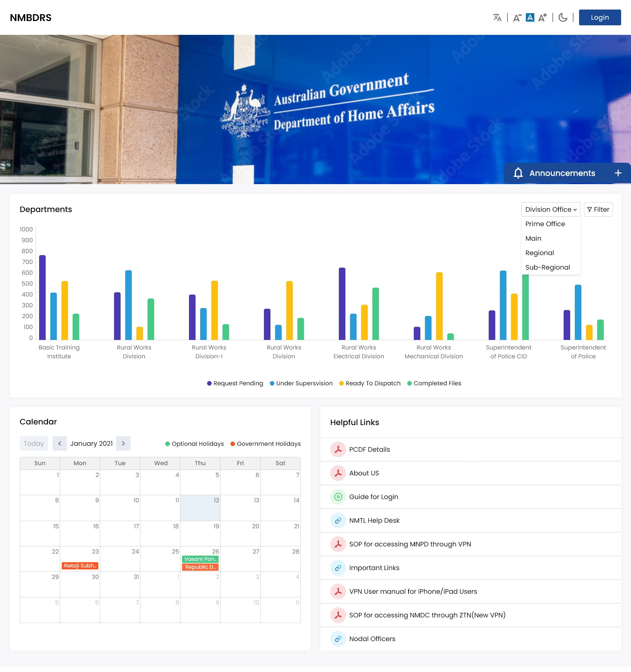Screen dimensions: 631x672
Task: Open PCDF Details PDF icon
Action: click(x=338, y=449)
